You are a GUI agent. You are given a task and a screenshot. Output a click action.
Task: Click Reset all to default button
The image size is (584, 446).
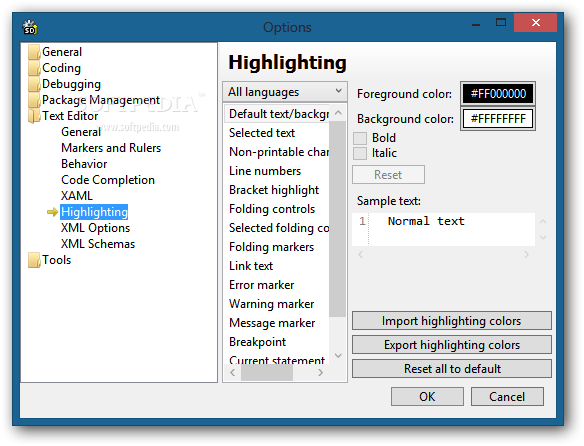452,368
